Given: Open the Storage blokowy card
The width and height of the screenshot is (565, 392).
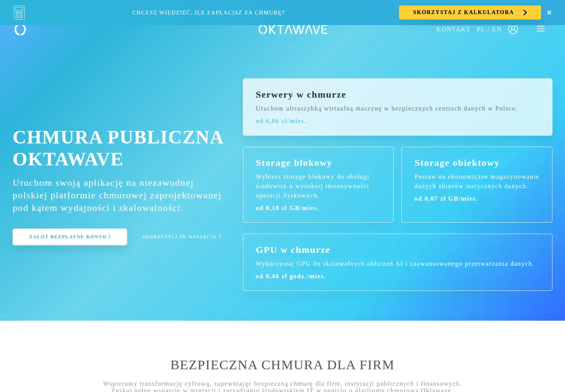Looking at the screenshot, I should click(x=318, y=185).
